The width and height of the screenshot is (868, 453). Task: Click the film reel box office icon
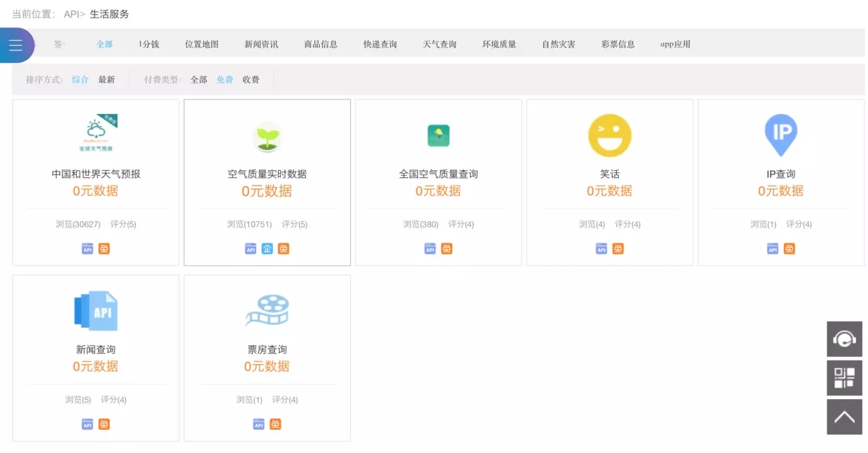[x=267, y=312]
